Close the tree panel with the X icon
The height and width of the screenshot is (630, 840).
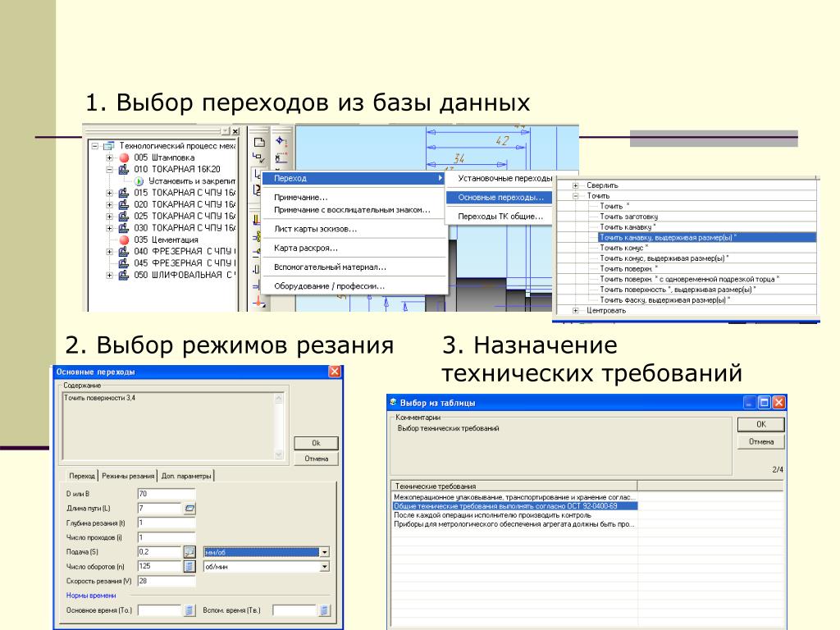pos(235,131)
